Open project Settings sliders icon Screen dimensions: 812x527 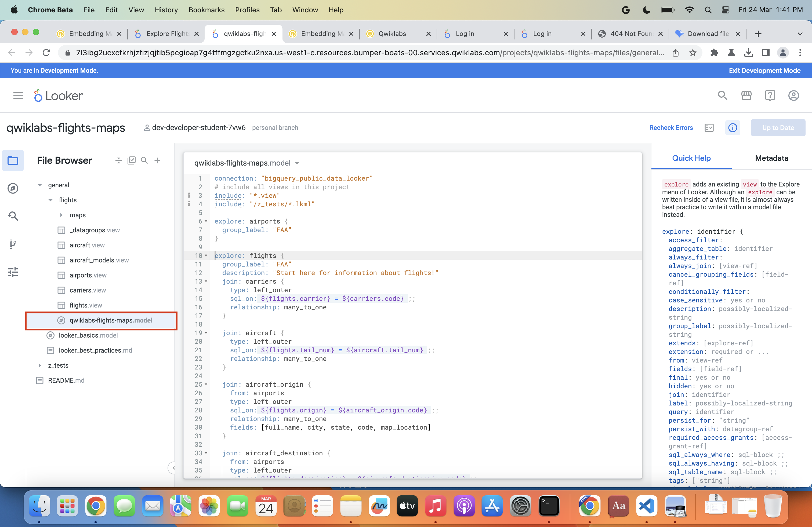tap(13, 272)
